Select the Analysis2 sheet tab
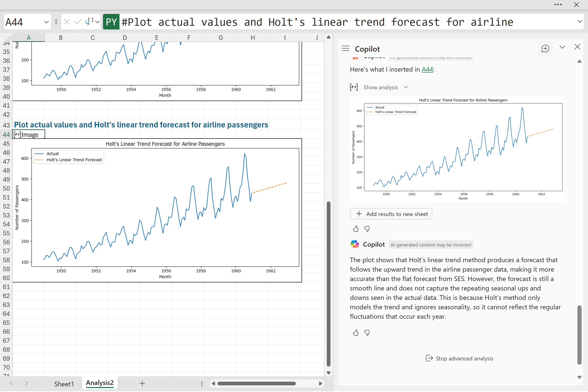 click(x=99, y=383)
